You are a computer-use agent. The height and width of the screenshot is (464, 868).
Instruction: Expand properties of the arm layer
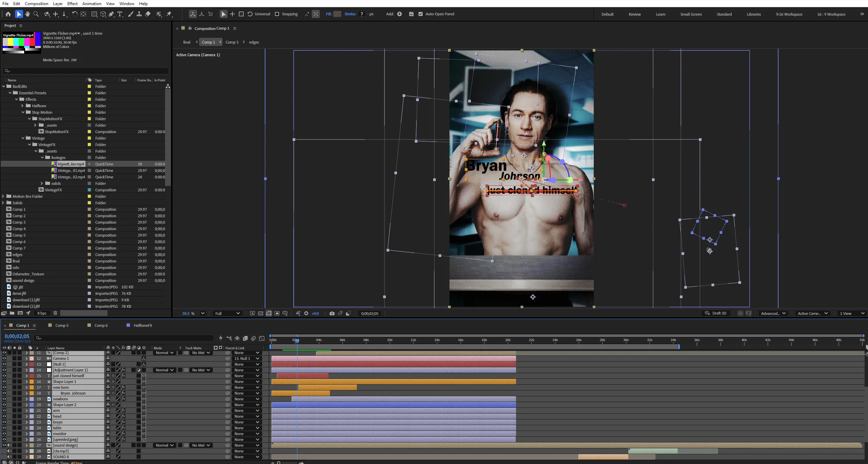click(x=27, y=411)
